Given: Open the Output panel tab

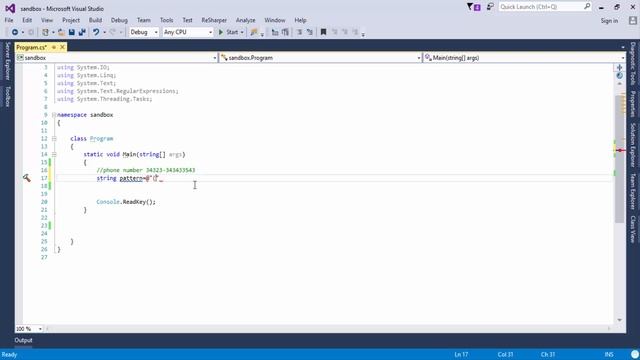Looking at the screenshot, I should coord(23,340).
